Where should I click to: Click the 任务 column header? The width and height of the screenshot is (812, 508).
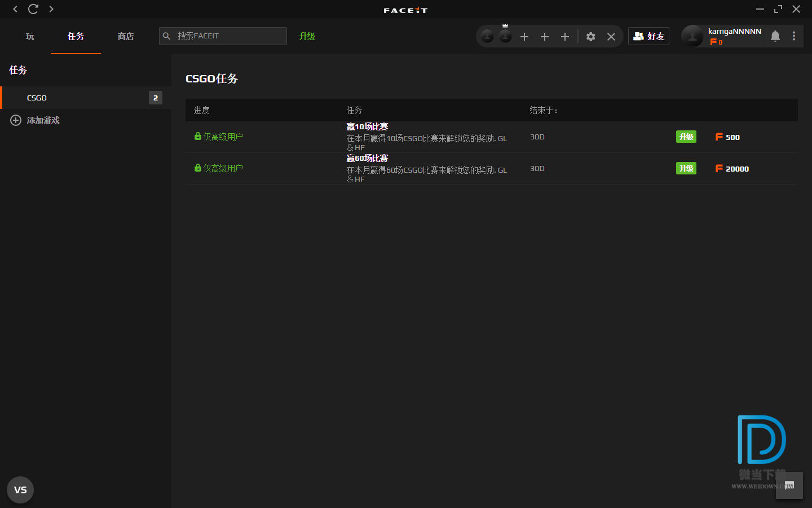coord(355,110)
